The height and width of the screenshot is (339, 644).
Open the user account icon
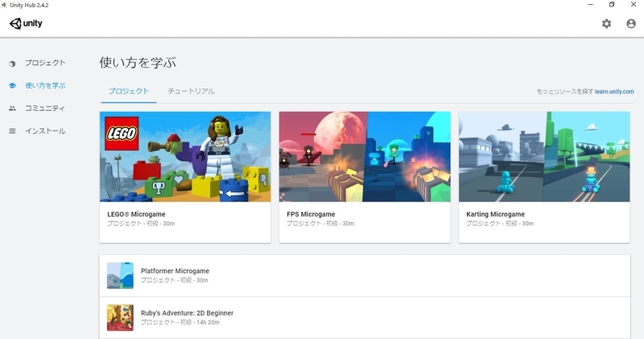pyautogui.click(x=631, y=23)
